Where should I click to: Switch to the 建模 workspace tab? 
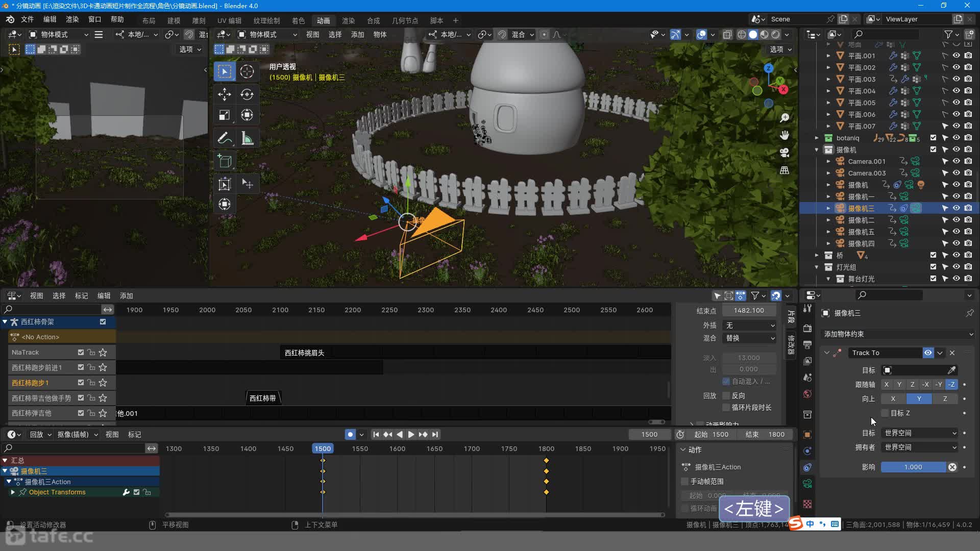[x=174, y=21]
